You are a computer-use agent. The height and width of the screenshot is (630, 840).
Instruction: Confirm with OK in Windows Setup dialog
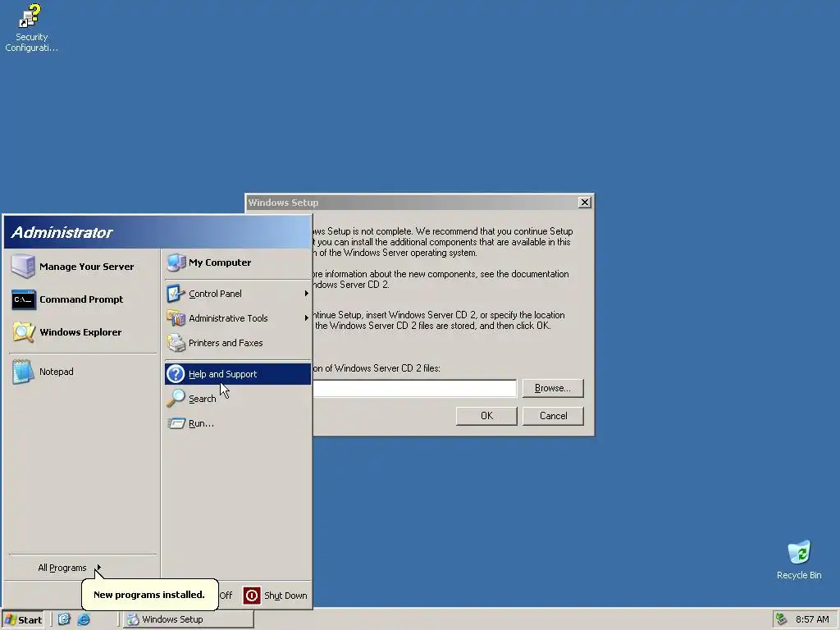point(486,416)
